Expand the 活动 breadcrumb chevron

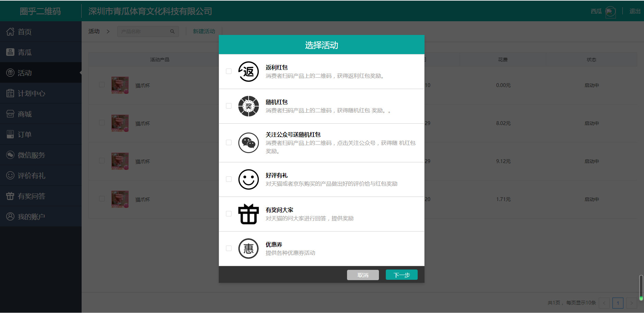pos(108,31)
